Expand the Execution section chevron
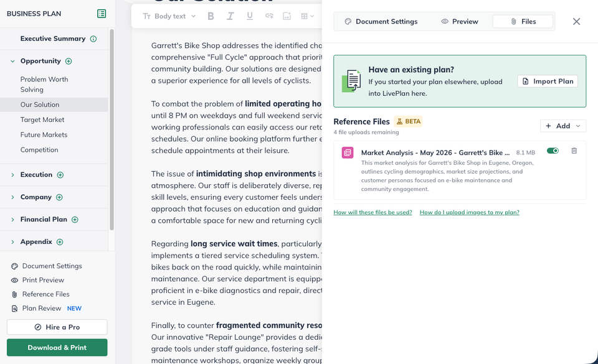This screenshot has height=364, width=598. pos(12,175)
